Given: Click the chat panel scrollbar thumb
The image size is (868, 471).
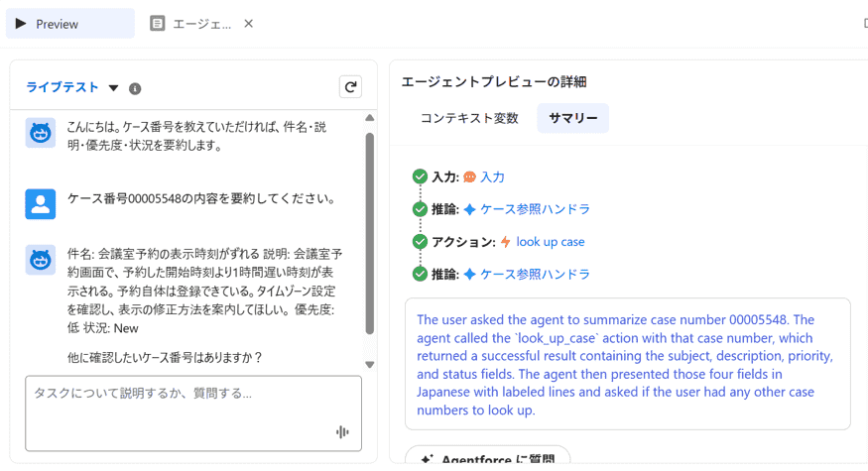Looking at the screenshot, I should pos(370,234).
